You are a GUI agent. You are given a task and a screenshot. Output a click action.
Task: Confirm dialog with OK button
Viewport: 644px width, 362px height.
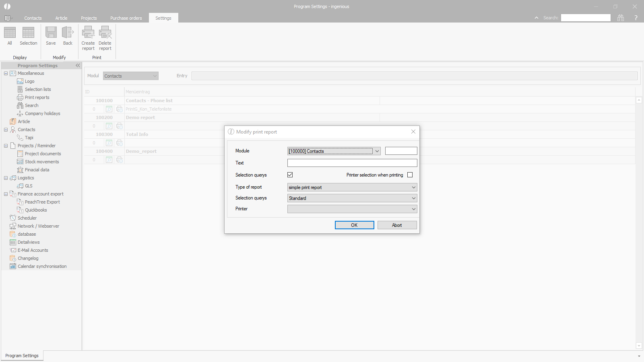(354, 225)
